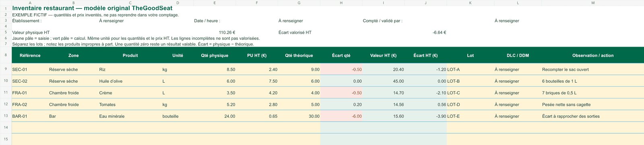Click the product cell 'Huile d'olive'
Viewport: 644px width, 145px height.
pyautogui.click(x=130, y=81)
